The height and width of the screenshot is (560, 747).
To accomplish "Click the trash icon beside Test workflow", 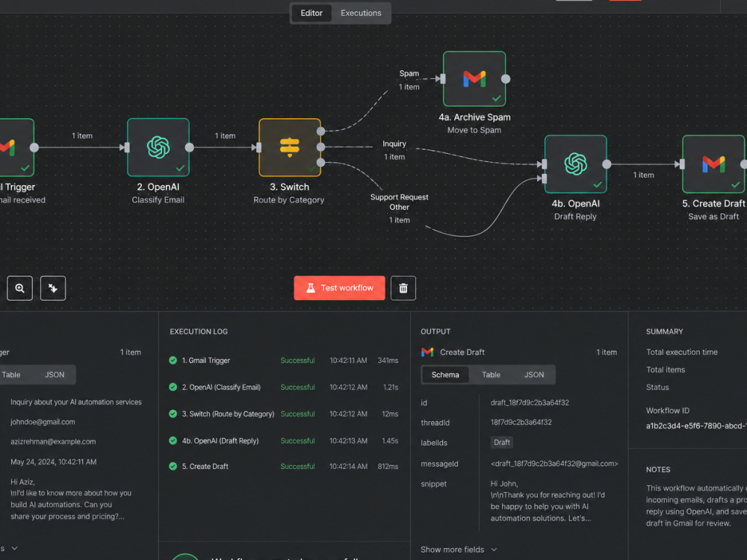I will pyautogui.click(x=403, y=288).
